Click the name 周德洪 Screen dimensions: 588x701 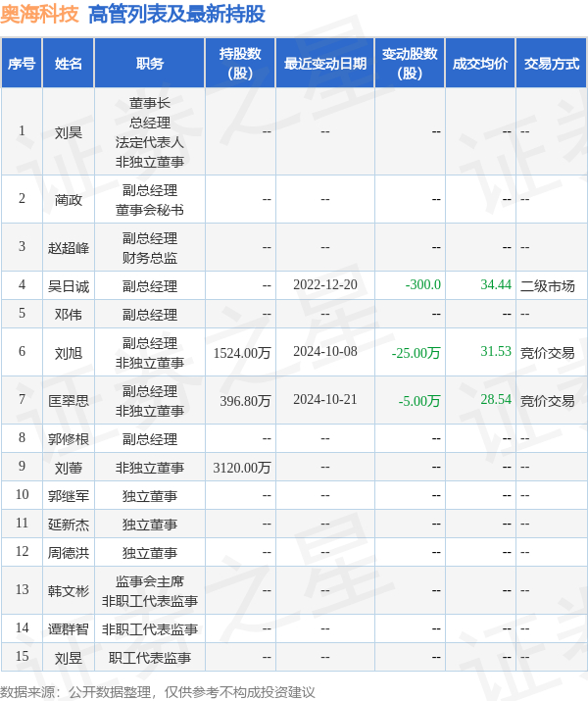[69, 554]
